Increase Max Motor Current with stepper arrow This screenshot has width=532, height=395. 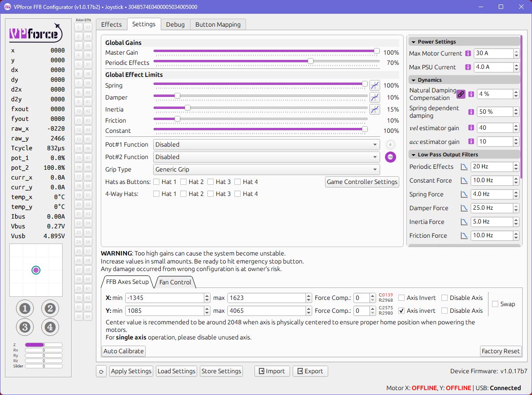(516, 51)
